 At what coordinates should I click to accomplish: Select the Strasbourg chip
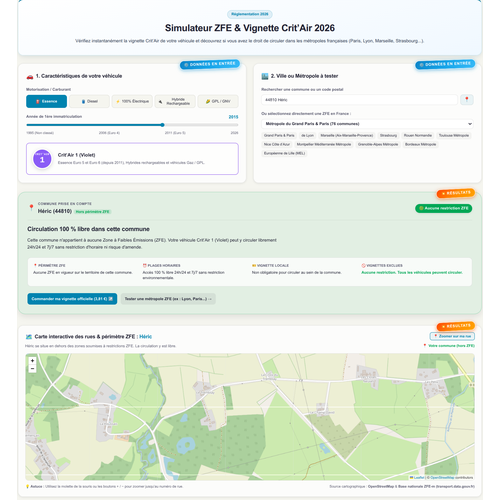point(388,135)
